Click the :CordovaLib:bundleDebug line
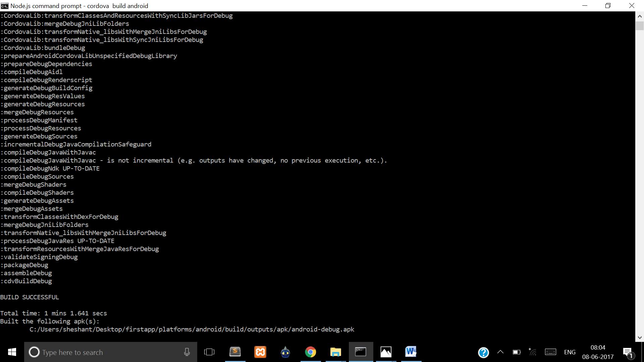This screenshot has height=362, width=644. [43, 48]
